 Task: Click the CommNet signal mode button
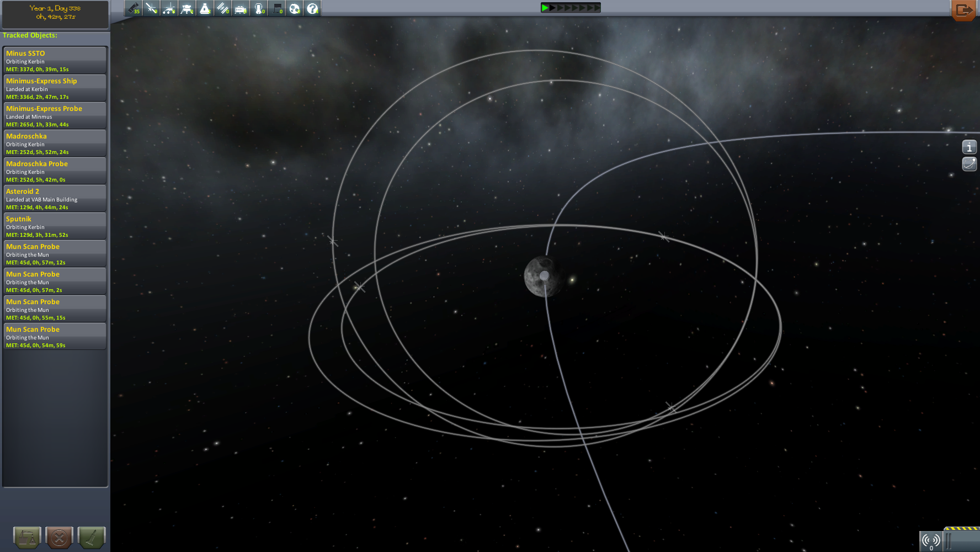(x=931, y=541)
